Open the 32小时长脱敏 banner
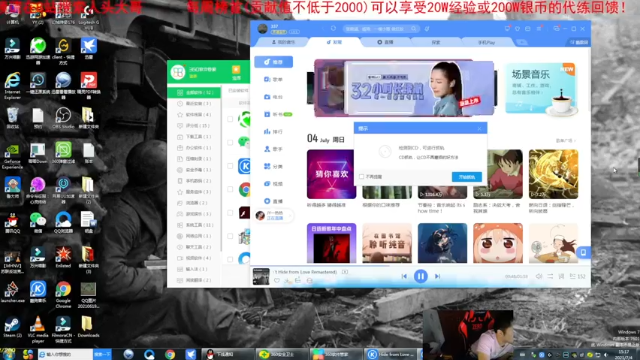Viewport: 640px width, 360px height. click(404, 88)
